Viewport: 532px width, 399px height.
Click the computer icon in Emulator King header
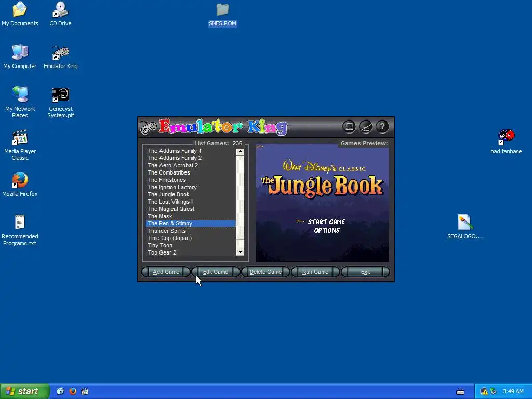[349, 127]
